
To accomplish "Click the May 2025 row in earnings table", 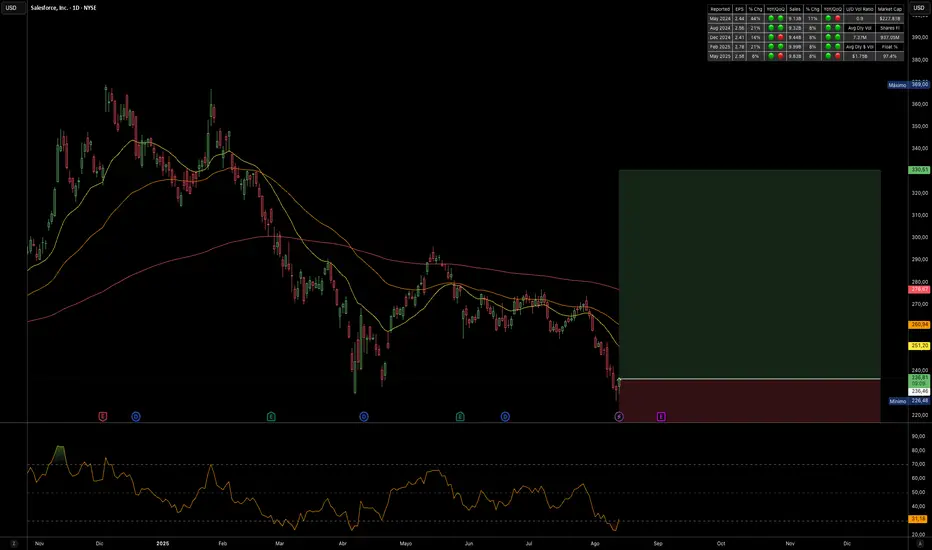I will 805,56.
